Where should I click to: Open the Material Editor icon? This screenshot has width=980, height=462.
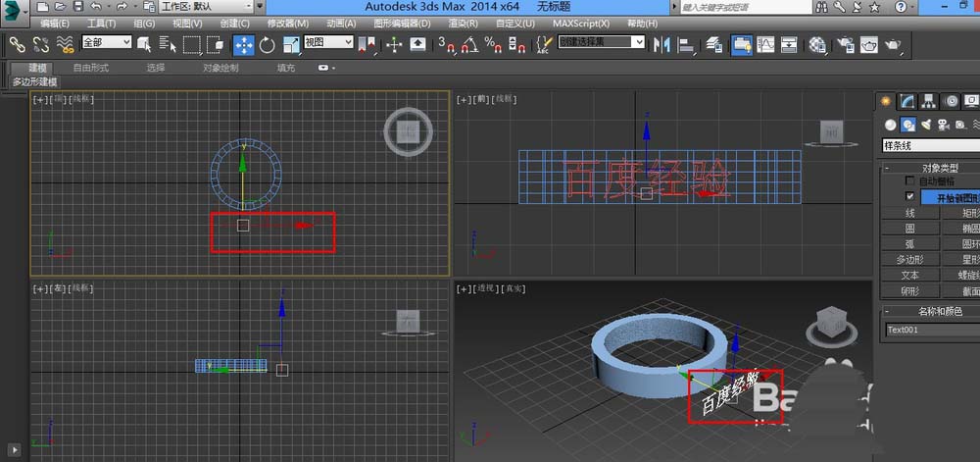817,44
